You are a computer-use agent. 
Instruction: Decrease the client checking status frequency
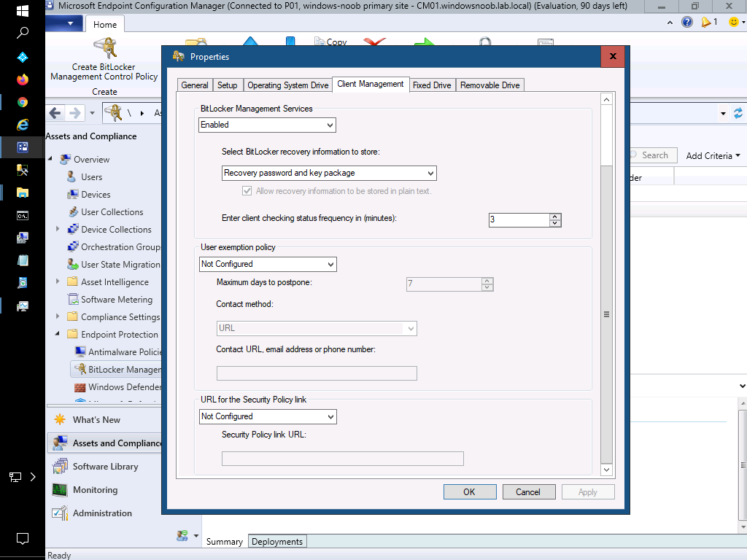[555, 223]
